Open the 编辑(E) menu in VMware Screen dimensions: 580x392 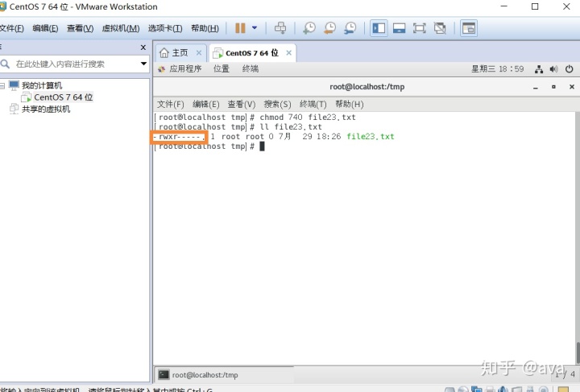click(x=45, y=28)
